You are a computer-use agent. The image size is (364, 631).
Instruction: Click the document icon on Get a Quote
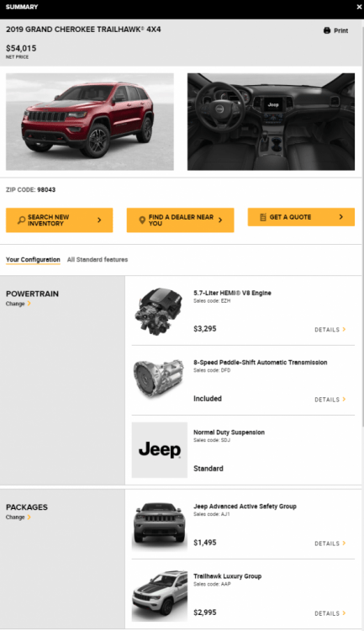point(263,217)
